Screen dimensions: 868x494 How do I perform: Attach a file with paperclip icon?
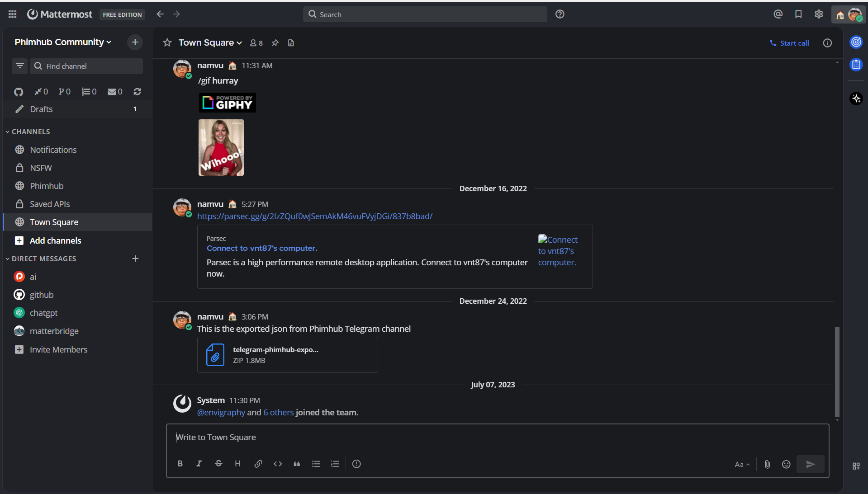pos(767,464)
